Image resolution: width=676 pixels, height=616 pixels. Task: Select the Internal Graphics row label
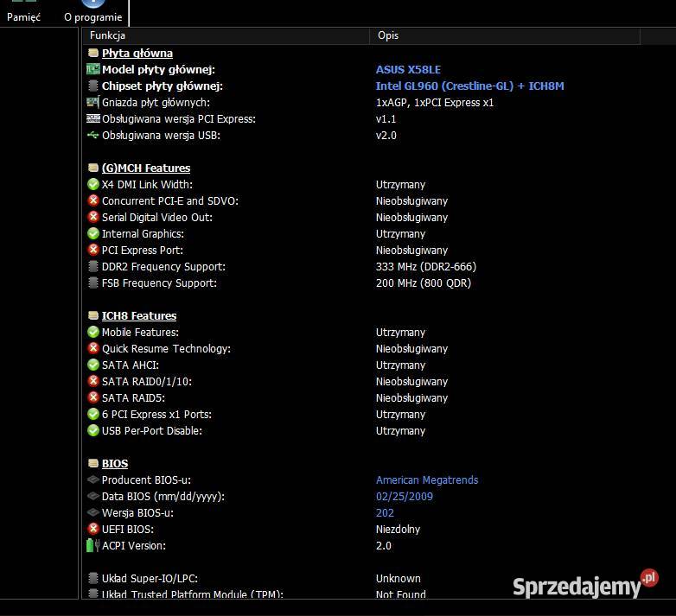143,234
